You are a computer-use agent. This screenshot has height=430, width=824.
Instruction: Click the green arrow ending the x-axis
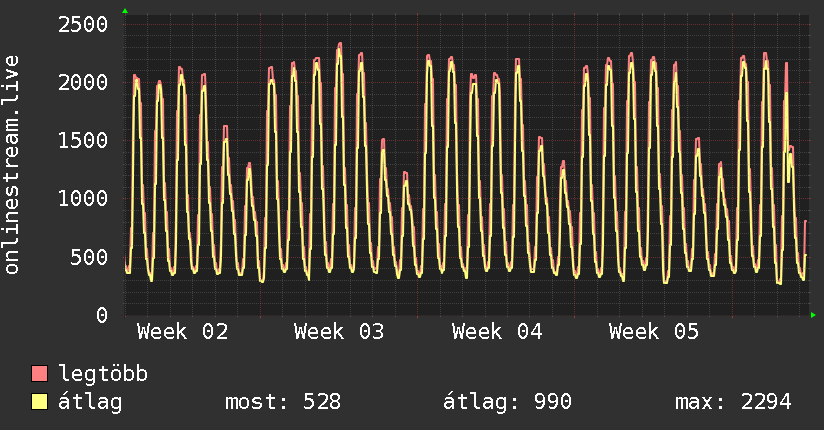point(814,315)
